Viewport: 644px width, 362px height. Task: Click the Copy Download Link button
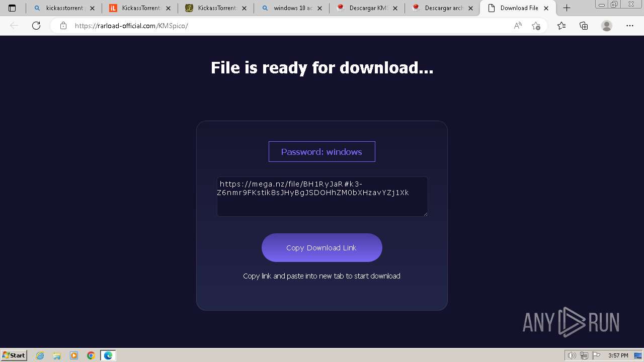(x=322, y=247)
